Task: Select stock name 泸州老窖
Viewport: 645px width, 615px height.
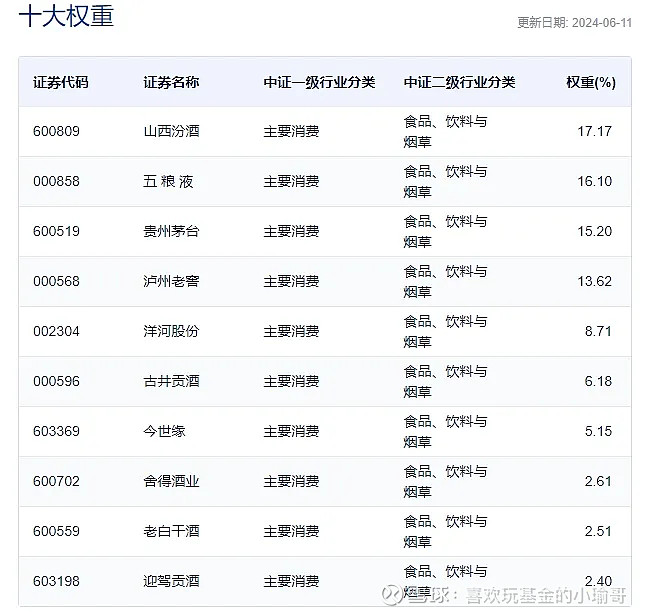Action: pyautogui.click(x=171, y=281)
